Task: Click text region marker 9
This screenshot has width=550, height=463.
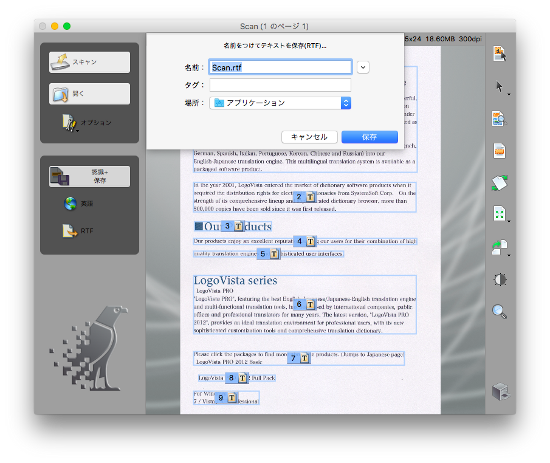Action: click(226, 398)
